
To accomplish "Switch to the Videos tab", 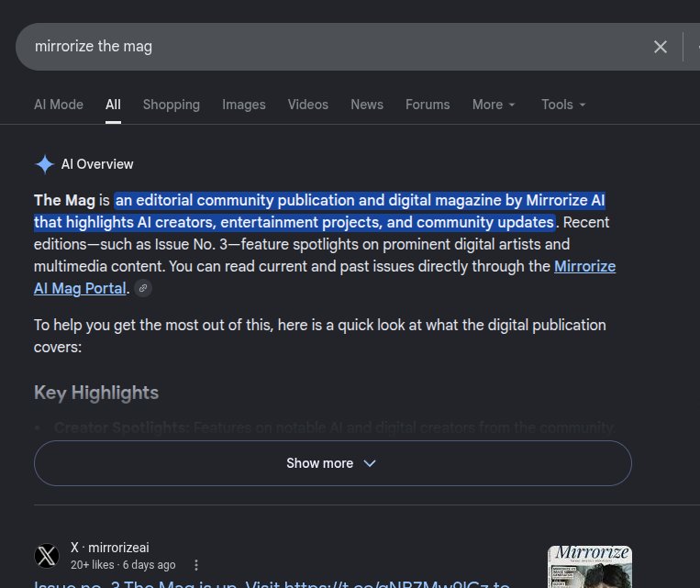I will (x=308, y=105).
